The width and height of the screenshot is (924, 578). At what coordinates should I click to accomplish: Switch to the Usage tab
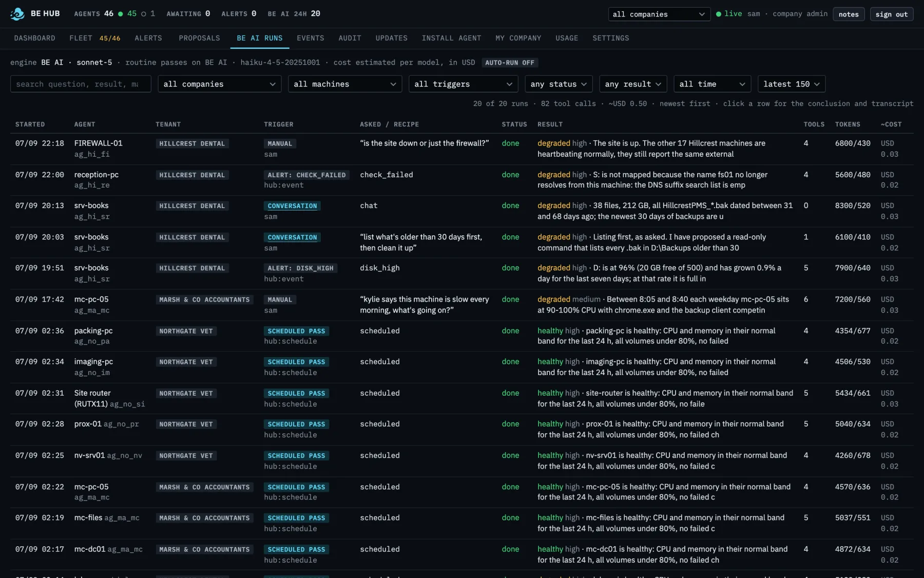tap(567, 38)
